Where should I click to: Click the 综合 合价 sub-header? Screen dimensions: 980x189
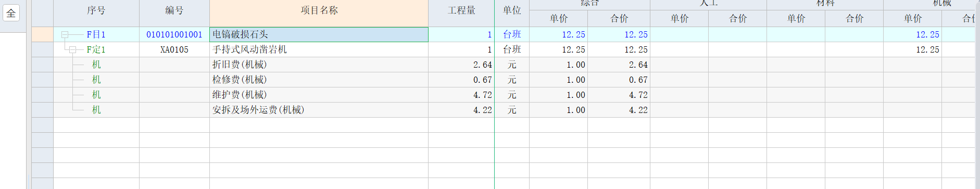[619, 19]
